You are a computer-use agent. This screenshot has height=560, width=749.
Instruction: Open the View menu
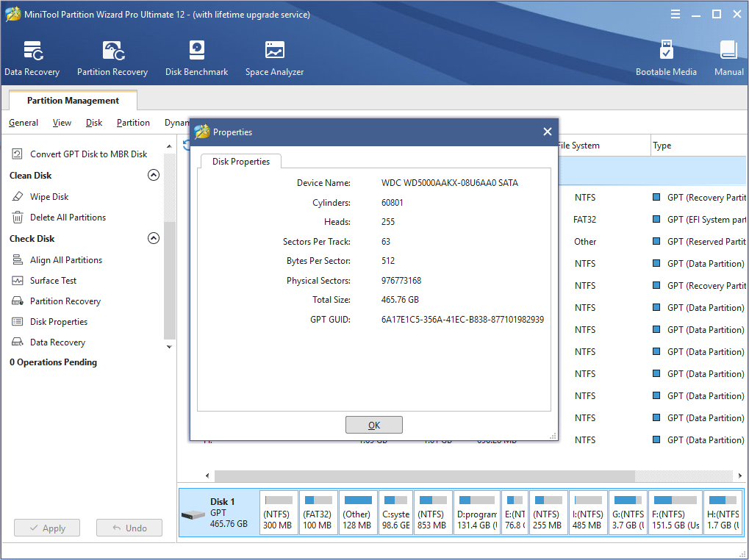62,123
